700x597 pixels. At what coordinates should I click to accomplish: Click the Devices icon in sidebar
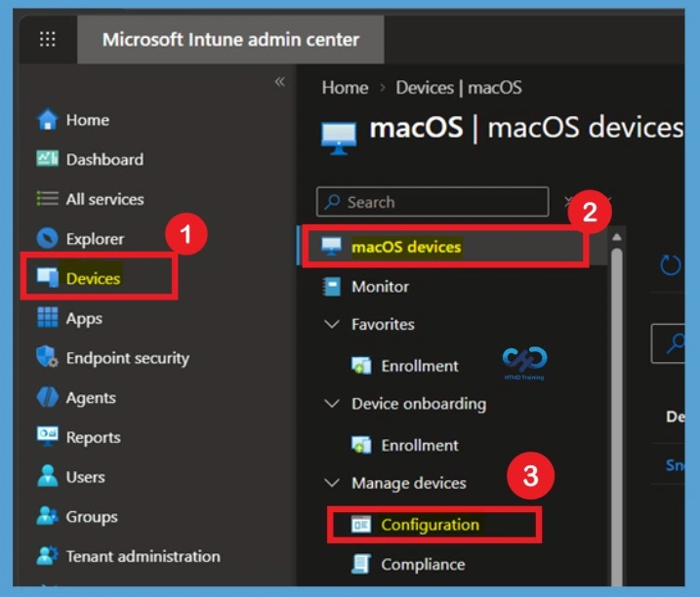click(x=47, y=278)
